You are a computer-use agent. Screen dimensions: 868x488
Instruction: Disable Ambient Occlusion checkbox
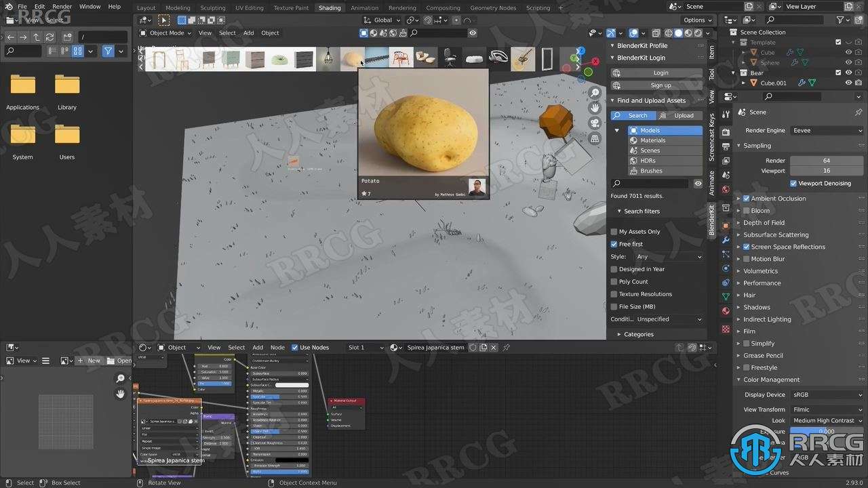pos(747,199)
